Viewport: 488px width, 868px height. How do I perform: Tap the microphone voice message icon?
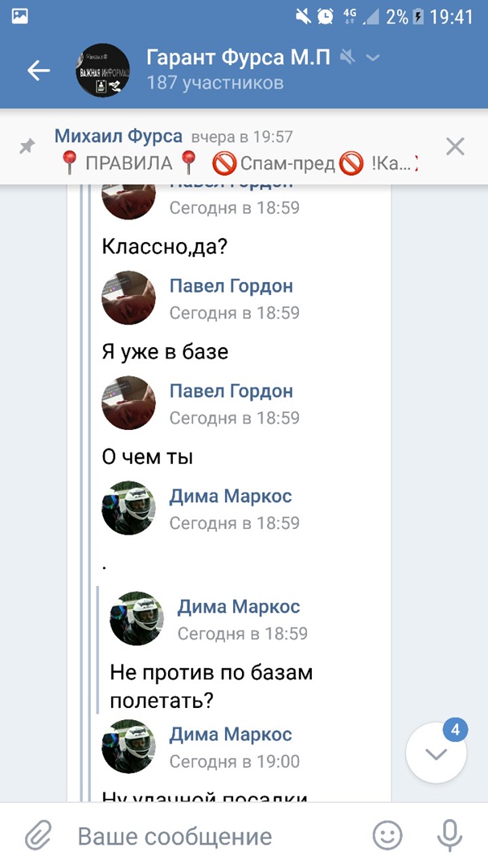tap(449, 835)
